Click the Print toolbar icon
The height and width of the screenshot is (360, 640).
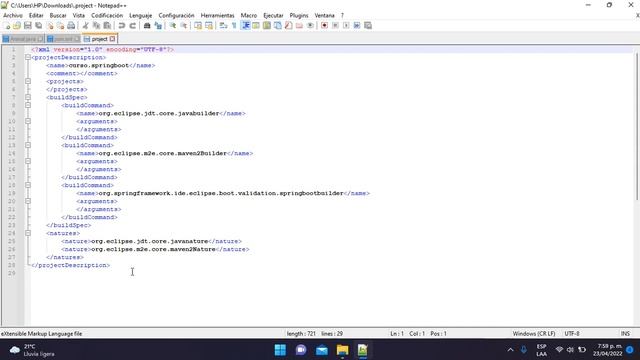(x=71, y=26)
